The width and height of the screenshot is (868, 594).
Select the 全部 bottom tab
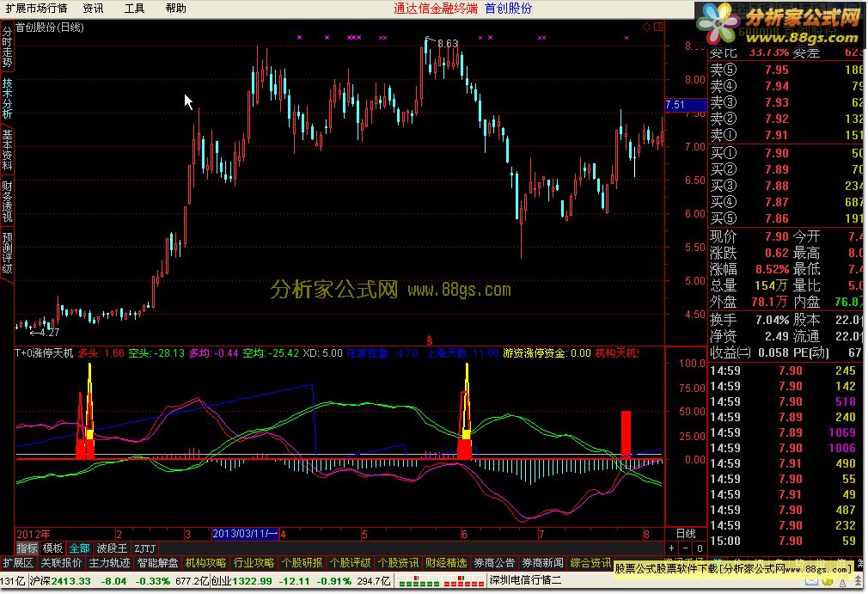79,548
